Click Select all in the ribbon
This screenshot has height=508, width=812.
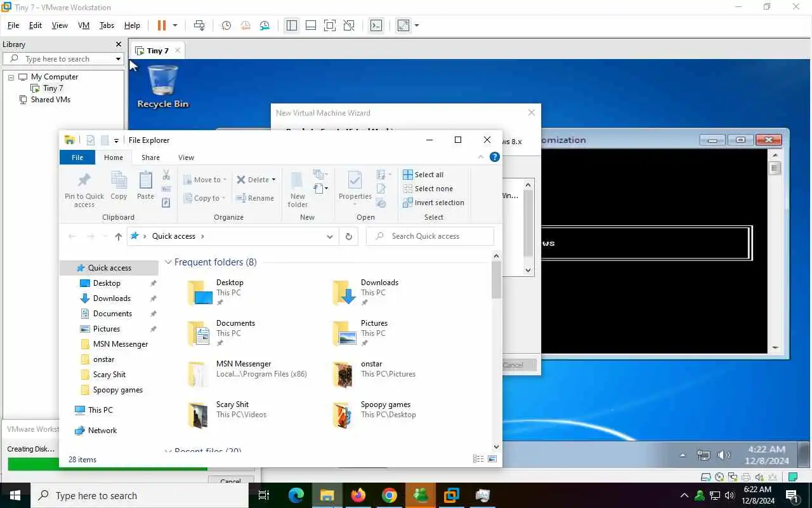click(424, 175)
